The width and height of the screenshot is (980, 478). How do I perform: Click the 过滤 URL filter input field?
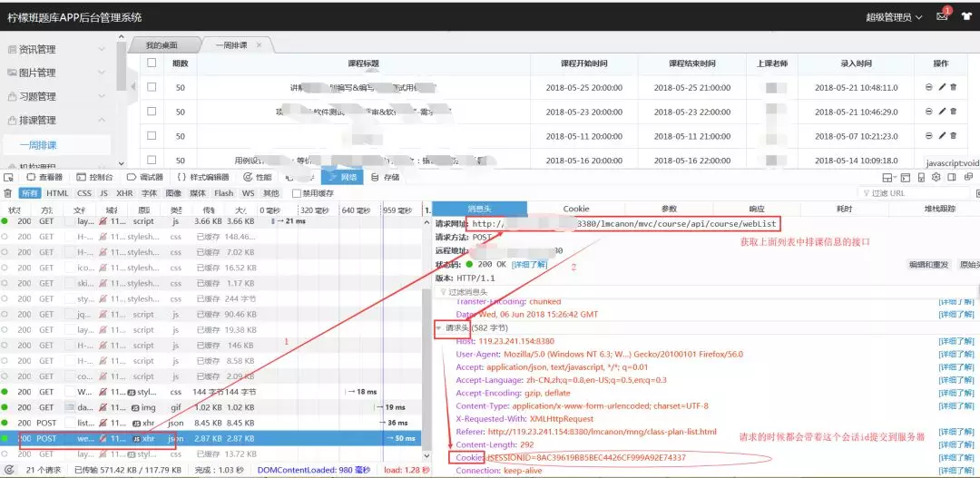(x=916, y=193)
